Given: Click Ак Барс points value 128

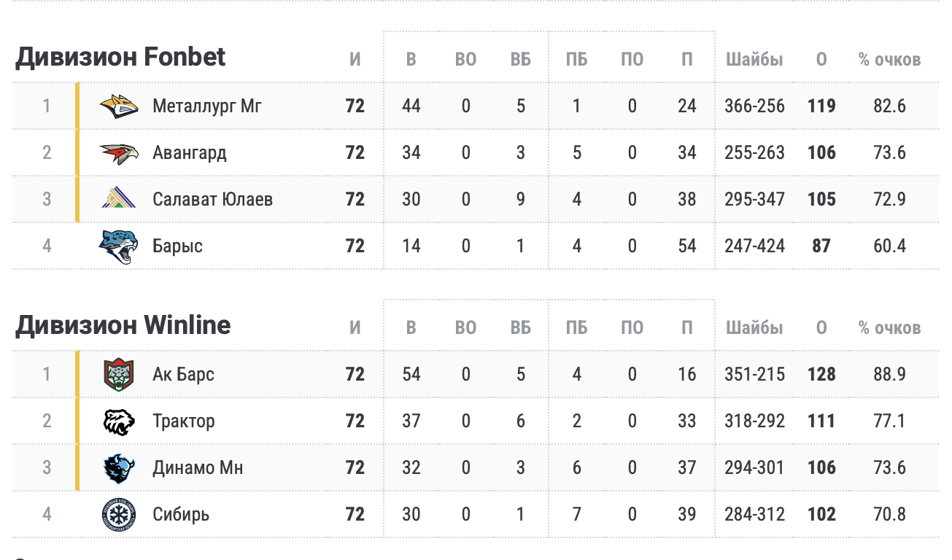Looking at the screenshot, I should click(x=821, y=375).
